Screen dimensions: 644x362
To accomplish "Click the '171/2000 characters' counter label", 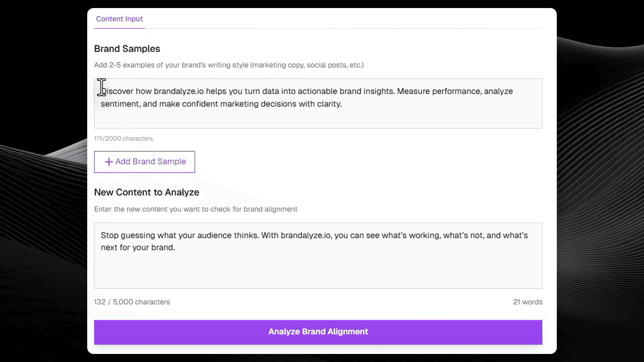I will pyautogui.click(x=123, y=138).
